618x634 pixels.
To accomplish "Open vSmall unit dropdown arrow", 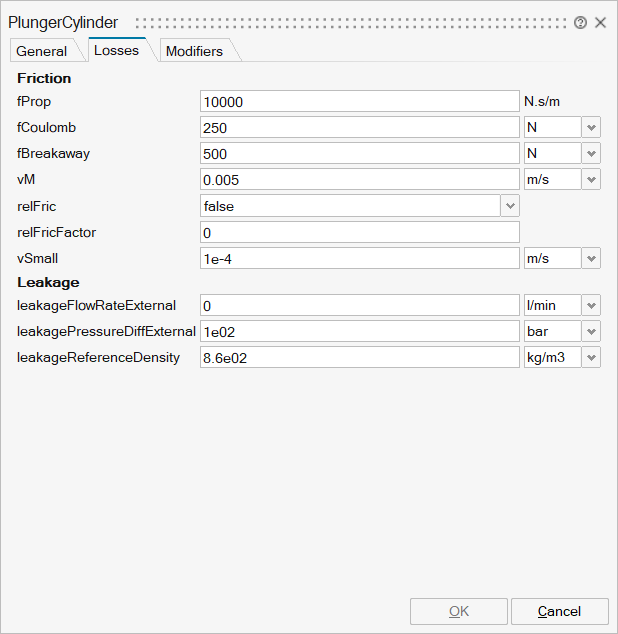I will tap(591, 258).
